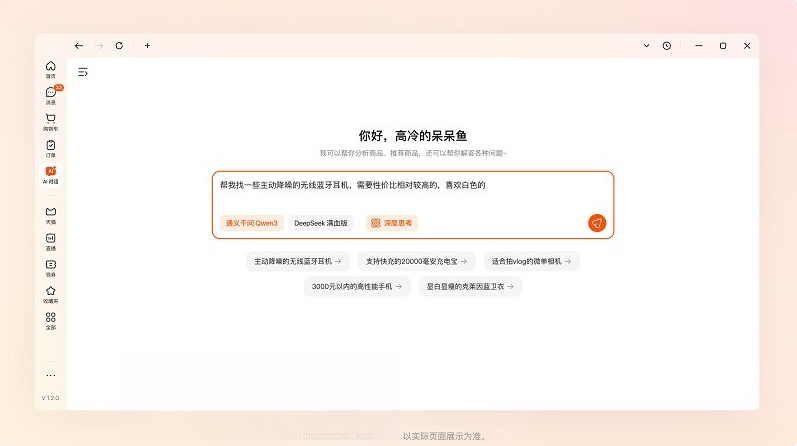This screenshot has height=446, width=797.
Task: Click the three-dot more icon in the sidebar
Action: (x=50, y=376)
